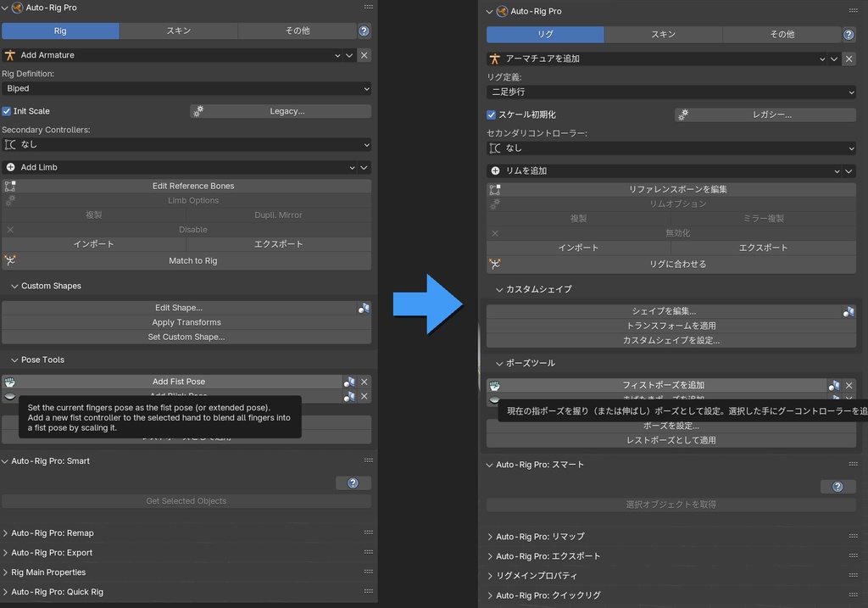Screen dimensions: 868x608
Task: Click plus icon on リムを追加
Action: click(x=495, y=170)
